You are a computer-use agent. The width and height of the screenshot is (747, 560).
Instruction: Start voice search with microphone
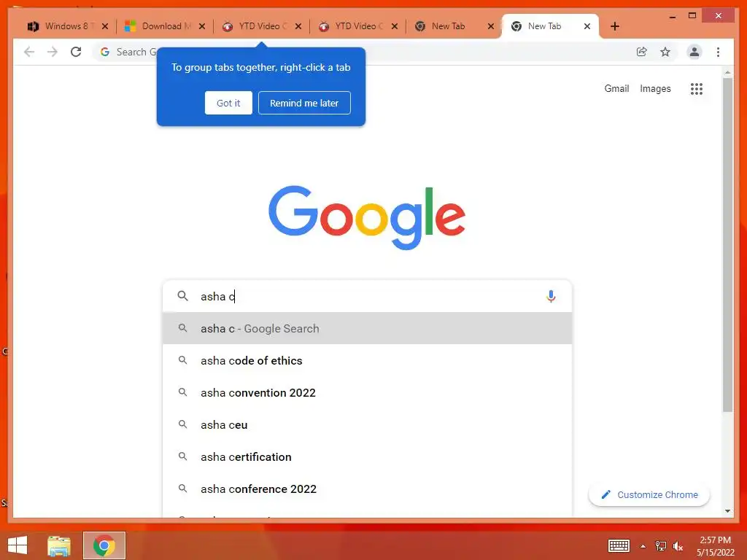pyautogui.click(x=551, y=296)
